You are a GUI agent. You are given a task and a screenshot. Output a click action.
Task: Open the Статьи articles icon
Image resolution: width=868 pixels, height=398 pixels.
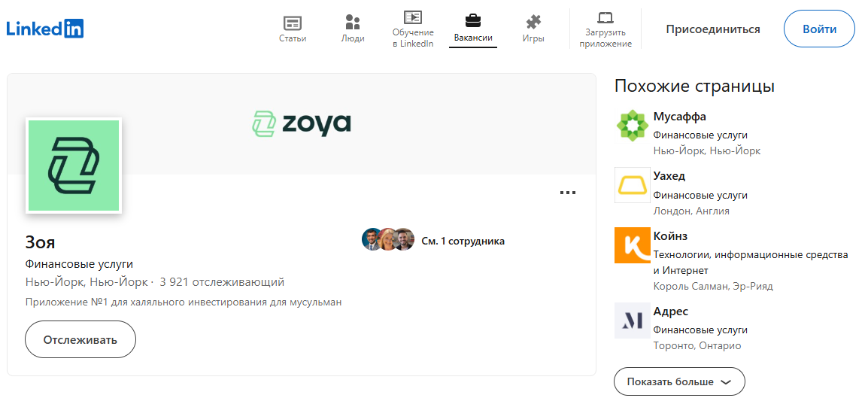293,23
